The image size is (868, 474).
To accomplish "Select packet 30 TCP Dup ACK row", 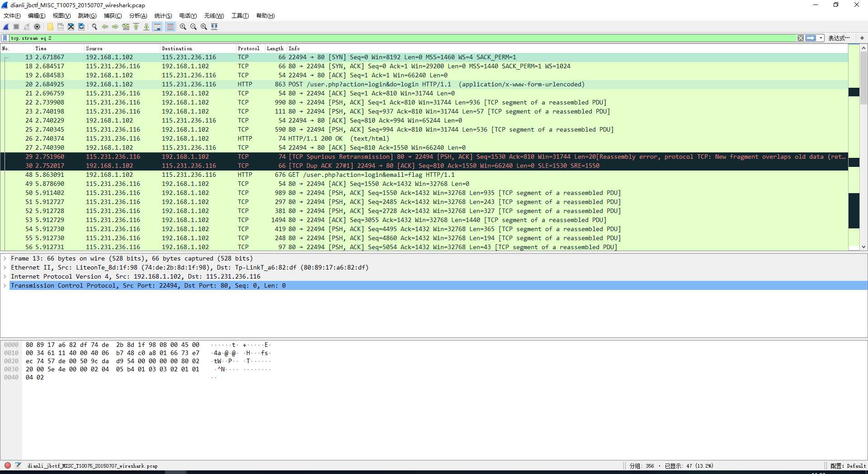I will click(424, 166).
